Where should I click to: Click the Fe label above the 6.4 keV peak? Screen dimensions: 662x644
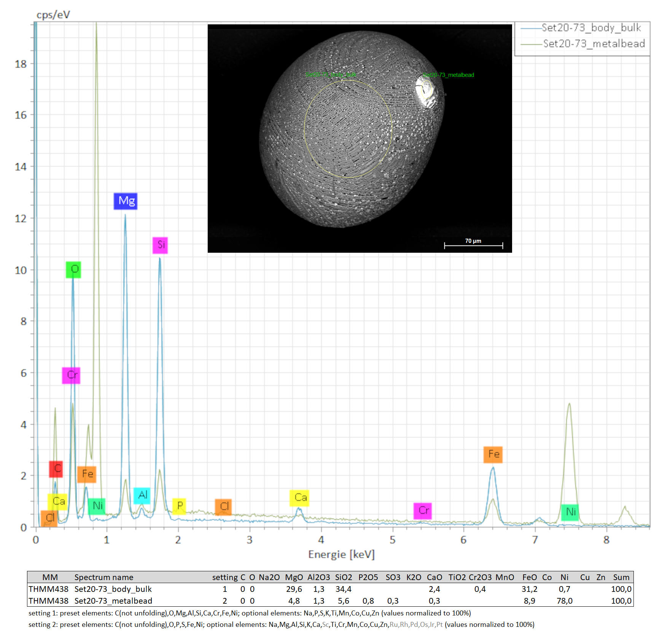coord(493,454)
